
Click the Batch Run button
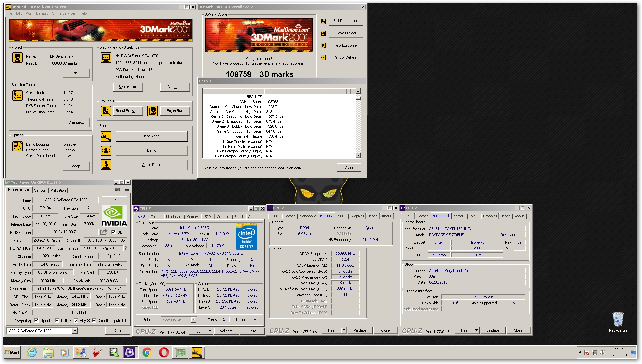pos(175,111)
